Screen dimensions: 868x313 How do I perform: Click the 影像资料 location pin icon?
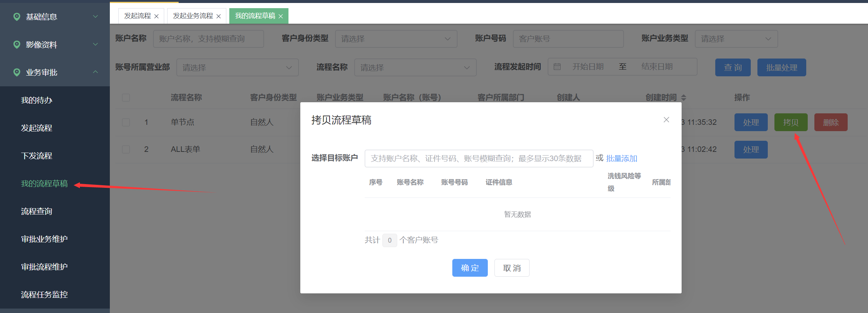17,44
